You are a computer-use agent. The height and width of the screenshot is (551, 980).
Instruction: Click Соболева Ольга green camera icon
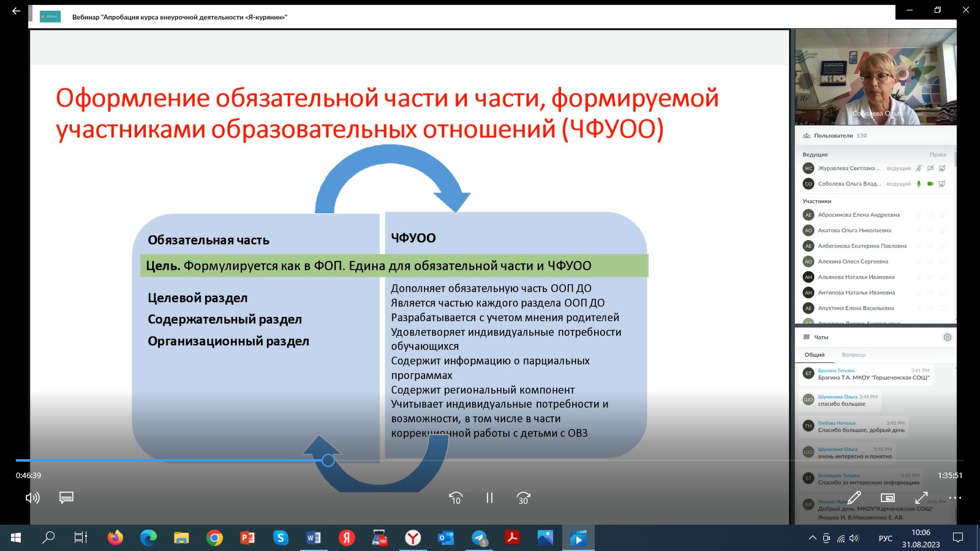click(930, 184)
